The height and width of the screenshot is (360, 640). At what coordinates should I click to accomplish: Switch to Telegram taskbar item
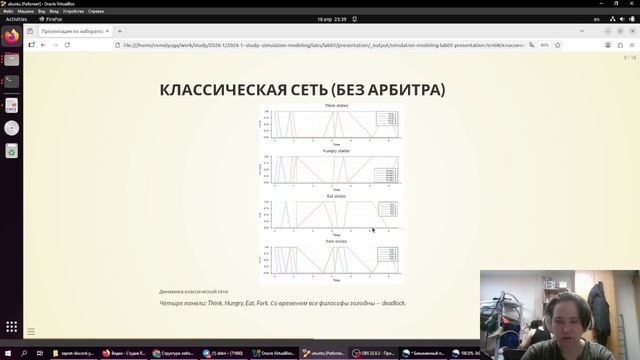(223, 353)
